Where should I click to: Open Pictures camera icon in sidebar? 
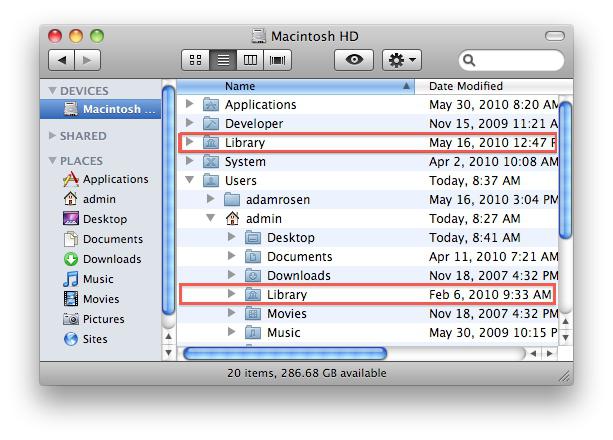[x=71, y=319]
